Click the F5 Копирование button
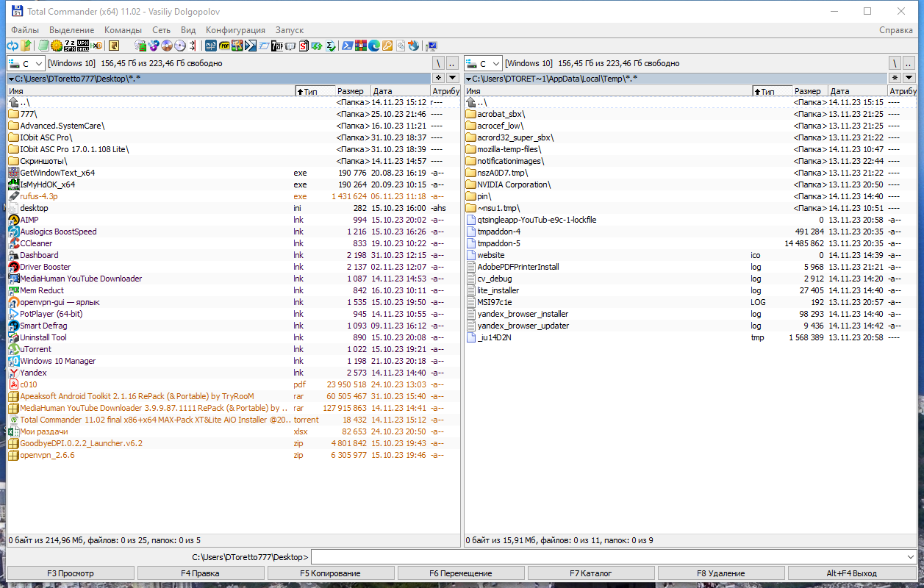Viewport: 924px width, 588px height. (330, 573)
